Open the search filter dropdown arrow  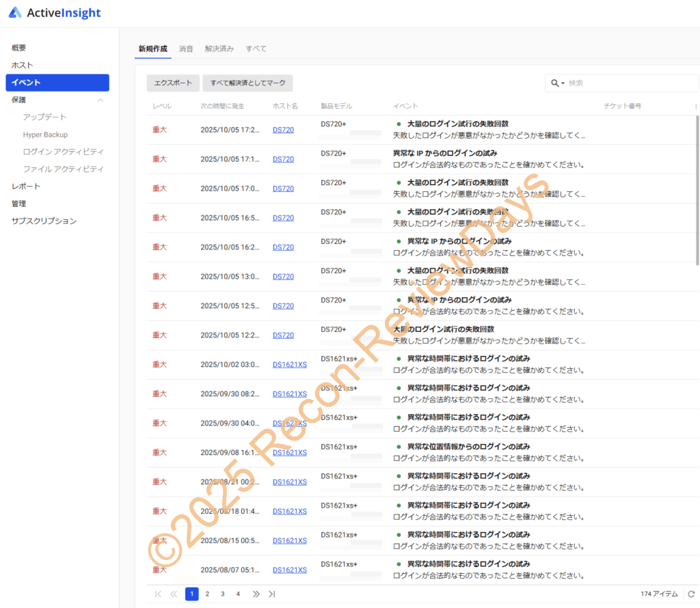point(563,83)
